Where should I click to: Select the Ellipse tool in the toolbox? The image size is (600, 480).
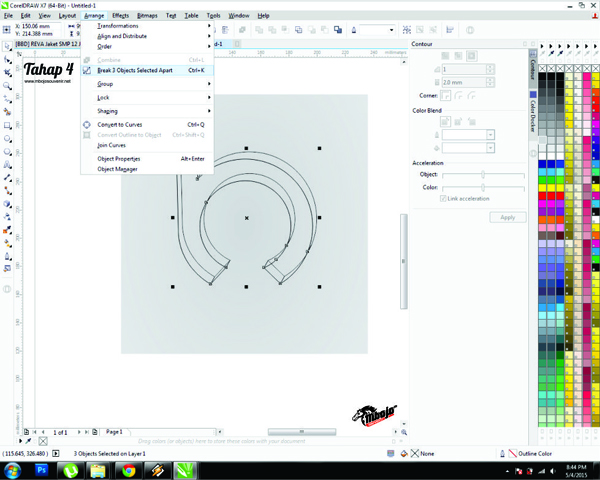[x=7, y=140]
